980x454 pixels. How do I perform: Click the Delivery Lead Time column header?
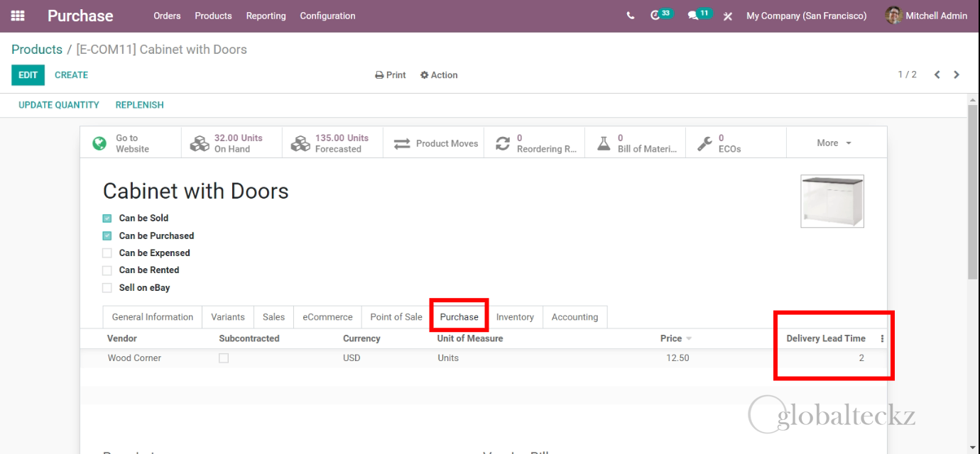coord(826,338)
